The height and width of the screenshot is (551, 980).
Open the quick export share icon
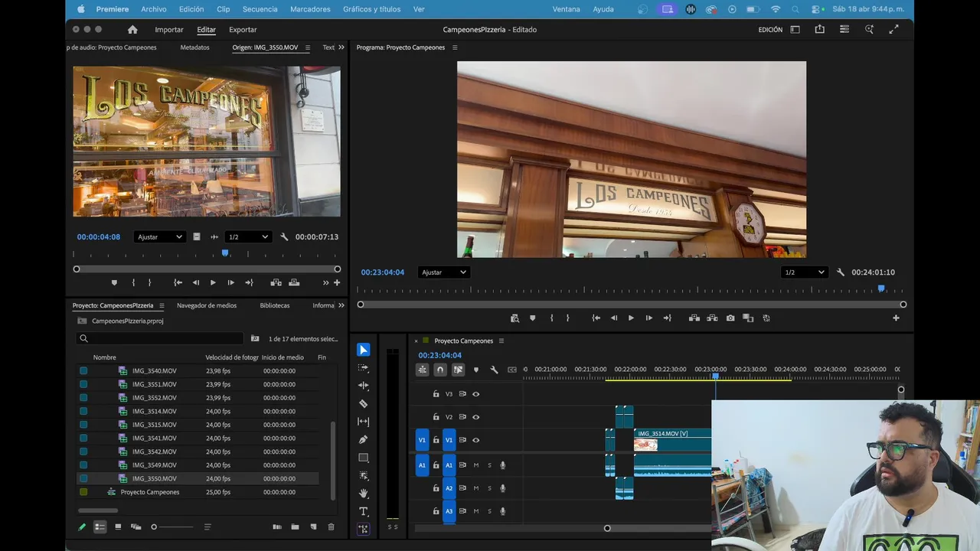pos(820,30)
